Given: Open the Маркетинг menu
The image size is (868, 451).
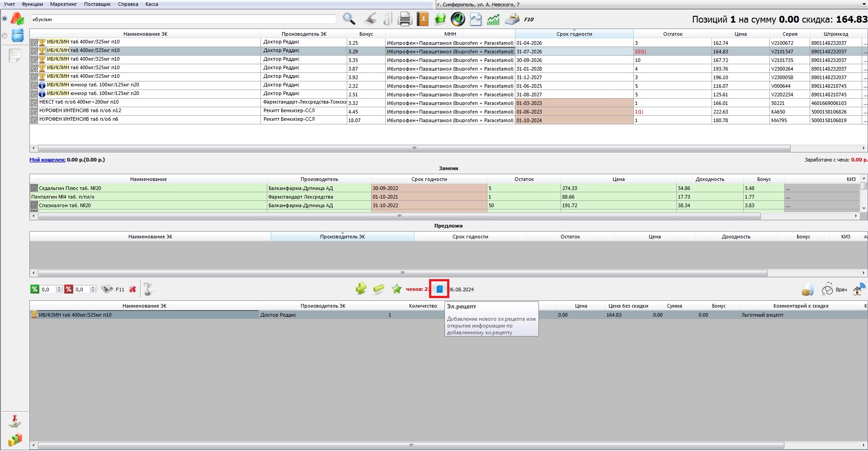Looking at the screenshot, I should tap(63, 4).
